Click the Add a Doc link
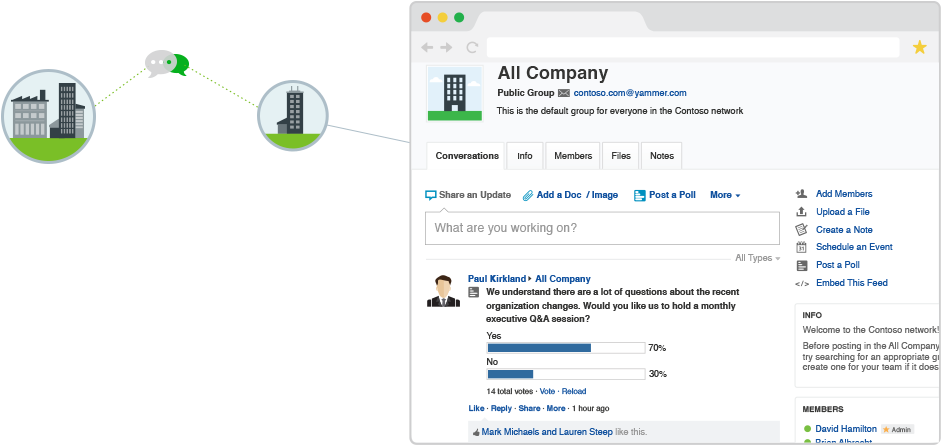 [x=559, y=195]
